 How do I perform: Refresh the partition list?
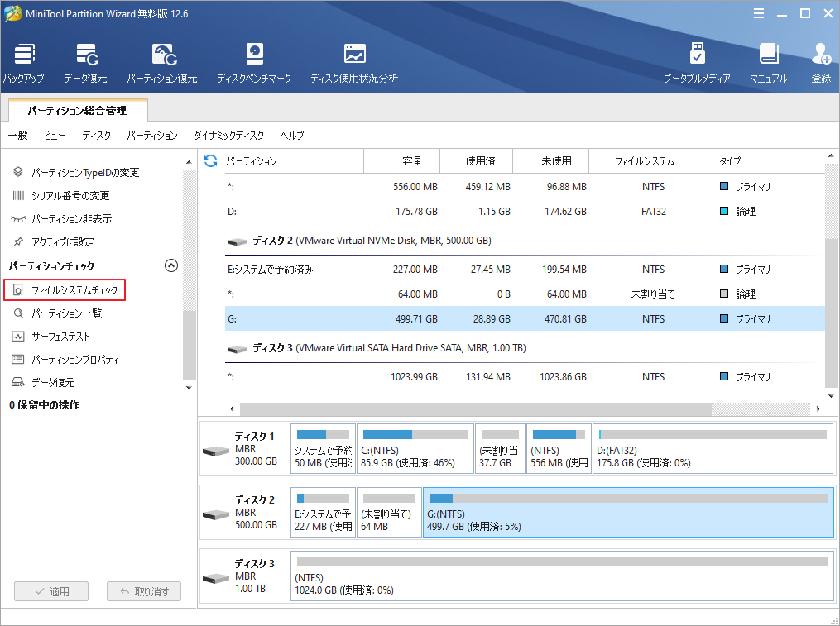[210, 160]
